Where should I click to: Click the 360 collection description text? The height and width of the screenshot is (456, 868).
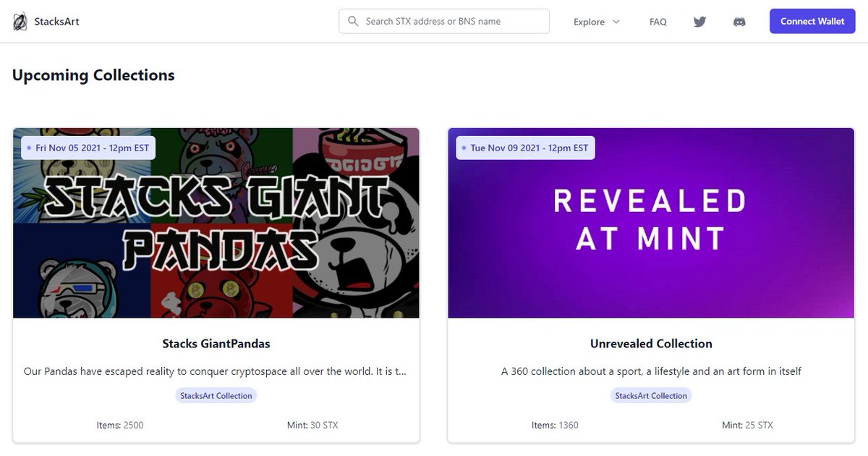[651, 371]
